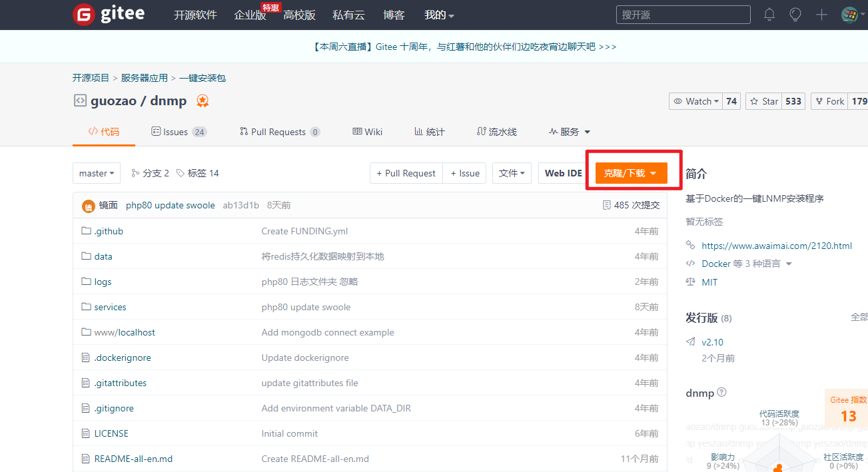Open release v2.10

712,342
